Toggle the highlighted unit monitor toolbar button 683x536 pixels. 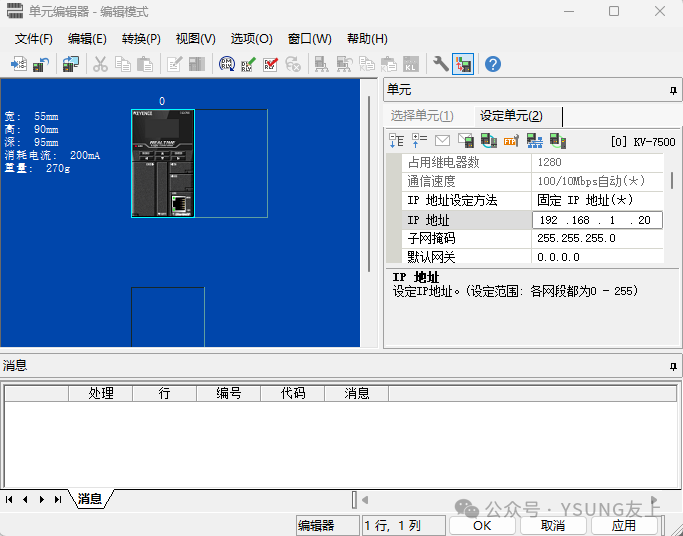click(463, 64)
